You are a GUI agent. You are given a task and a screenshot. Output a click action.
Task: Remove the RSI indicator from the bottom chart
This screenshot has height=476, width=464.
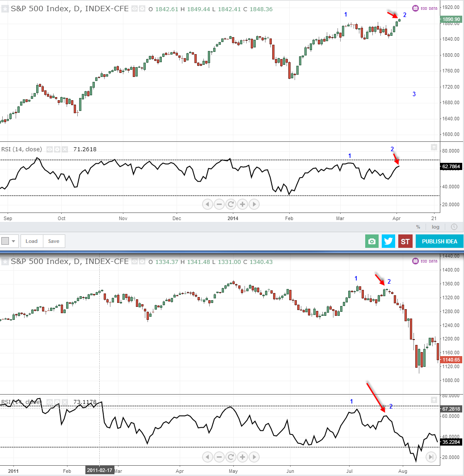[x=65, y=402]
